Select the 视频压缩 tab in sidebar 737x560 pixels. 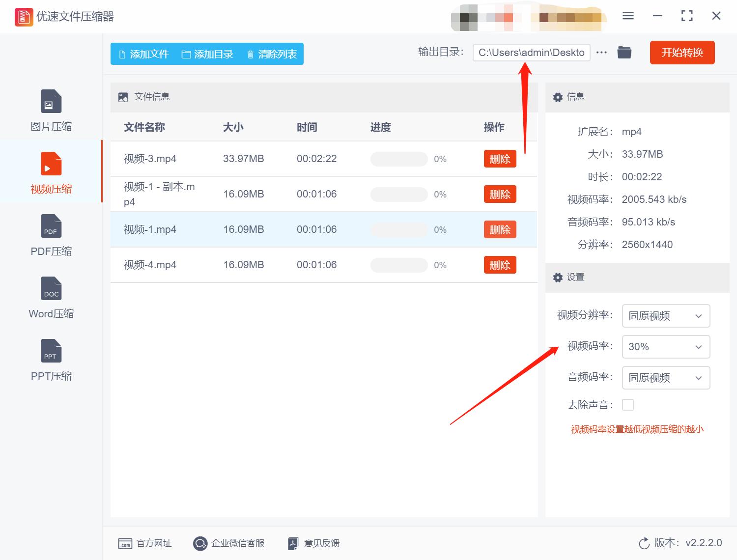pos(51,171)
